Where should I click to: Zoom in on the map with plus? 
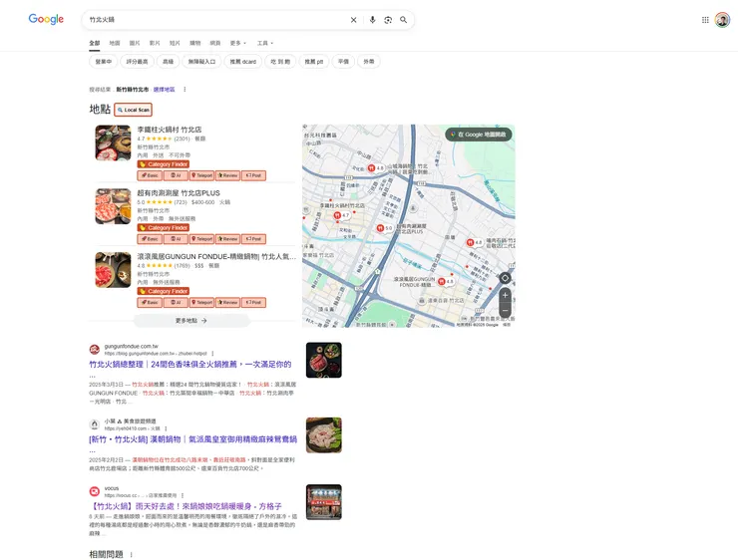pos(505,295)
